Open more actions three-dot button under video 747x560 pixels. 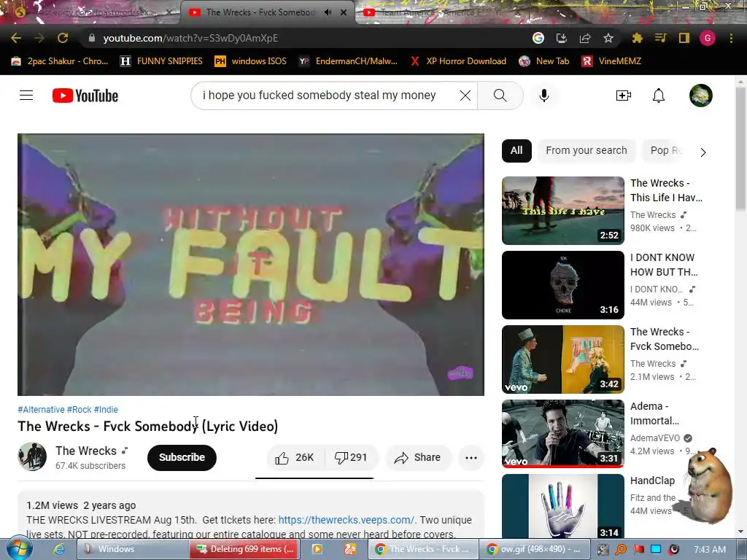[x=471, y=458]
